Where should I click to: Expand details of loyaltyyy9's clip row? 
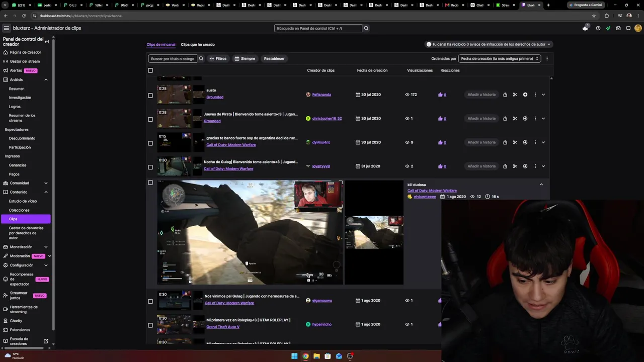543,166
